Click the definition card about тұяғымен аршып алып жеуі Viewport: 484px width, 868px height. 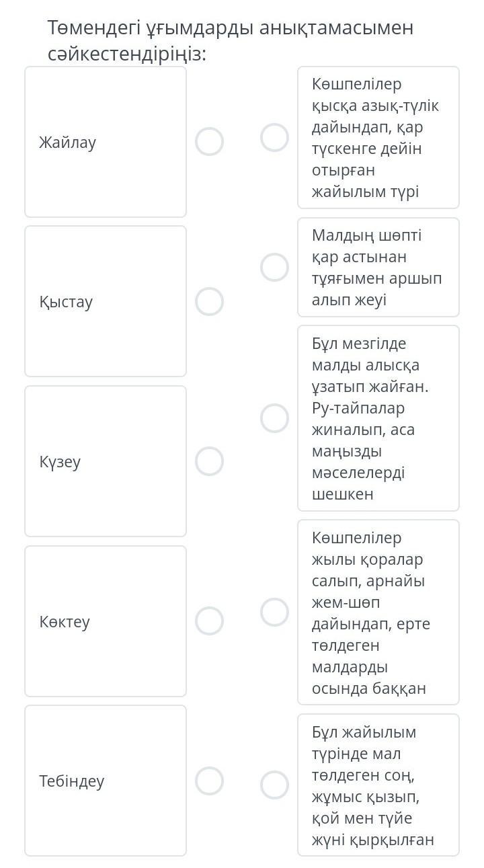click(378, 267)
